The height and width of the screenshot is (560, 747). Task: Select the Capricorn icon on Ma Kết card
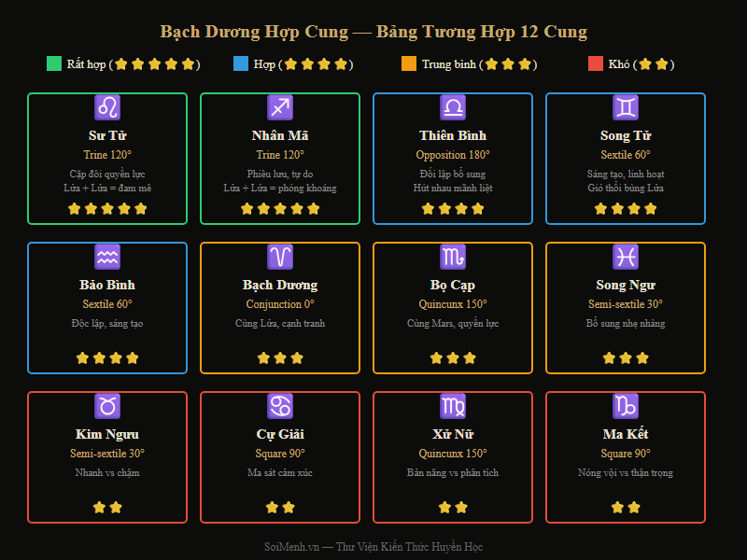point(626,404)
